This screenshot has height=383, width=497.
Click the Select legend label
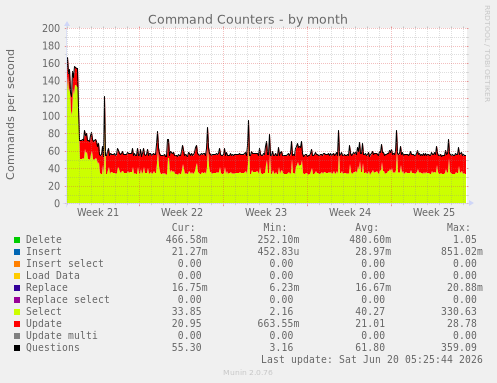tap(44, 311)
